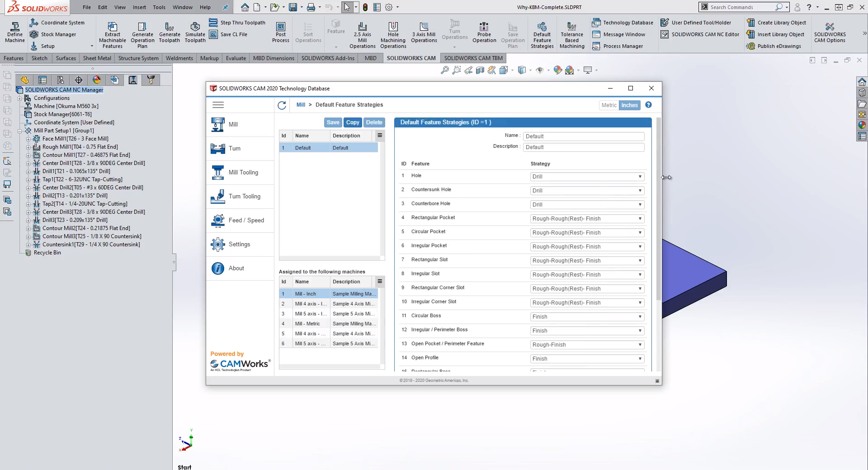Select Mill category in database sidebar
The width and height of the screenshot is (868, 470).
[241, 125]
